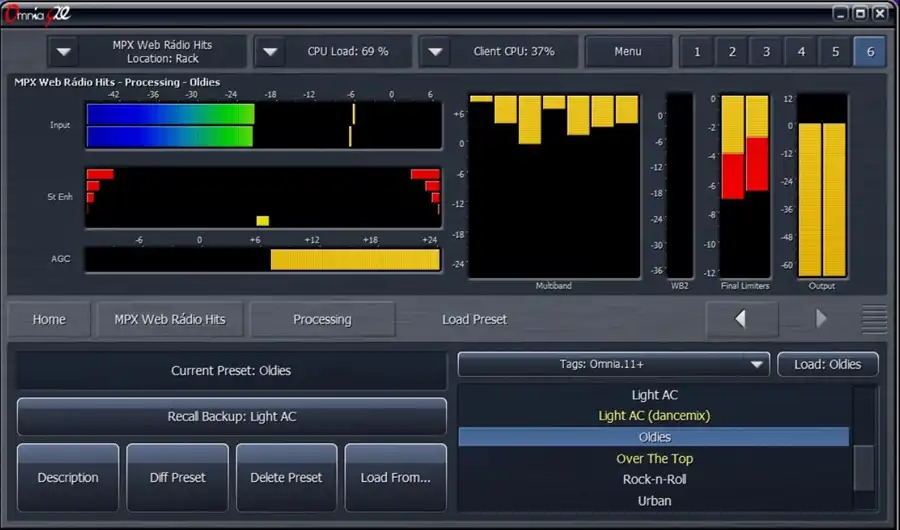Screen dimensions: 900x530
Task: Click the Menu button
Action: tap(628, 52)
